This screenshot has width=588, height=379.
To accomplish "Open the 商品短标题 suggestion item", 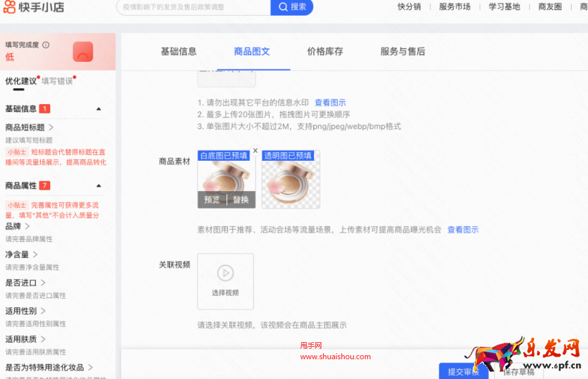I will tap(29, 128).
